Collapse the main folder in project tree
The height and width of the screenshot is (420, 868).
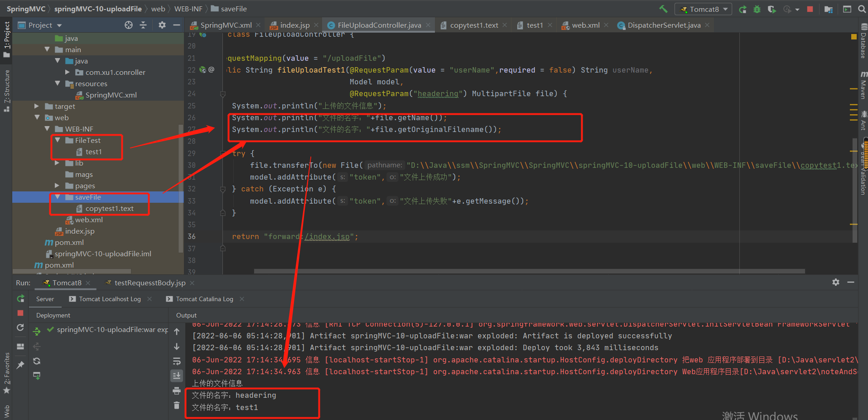click(47, 49)
